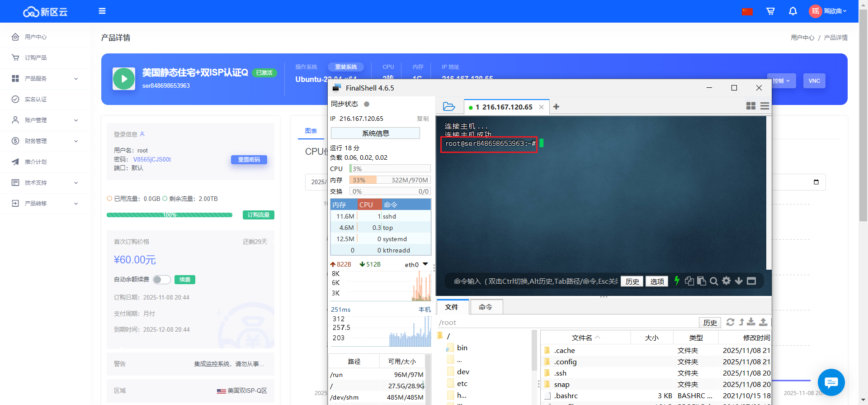Open the eth0 network interface dropdown
The height and width of the screenshot is (405, 868).
click(x=425, y=264)
